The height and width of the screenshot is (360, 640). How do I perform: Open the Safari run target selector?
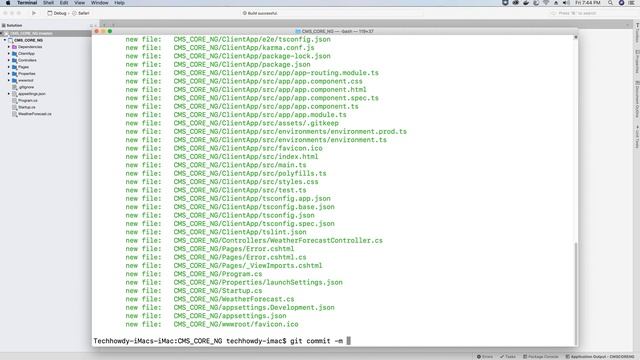pos(81,13)
